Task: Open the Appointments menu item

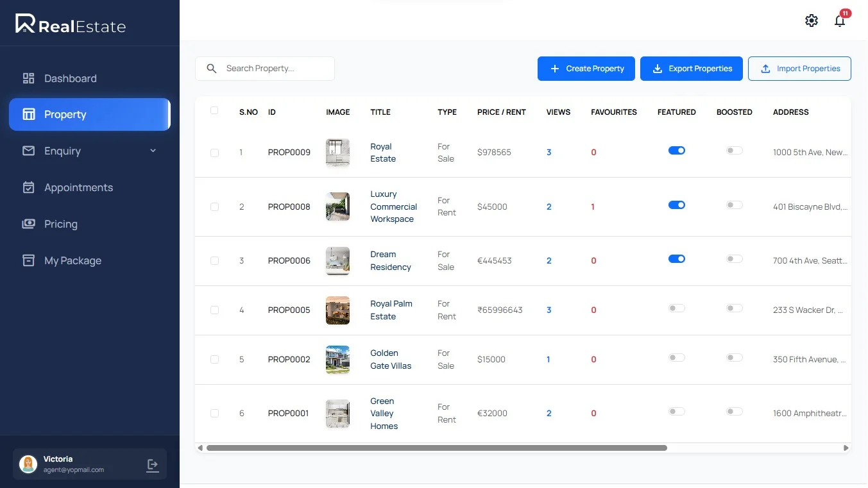Action: coord(78,187)
